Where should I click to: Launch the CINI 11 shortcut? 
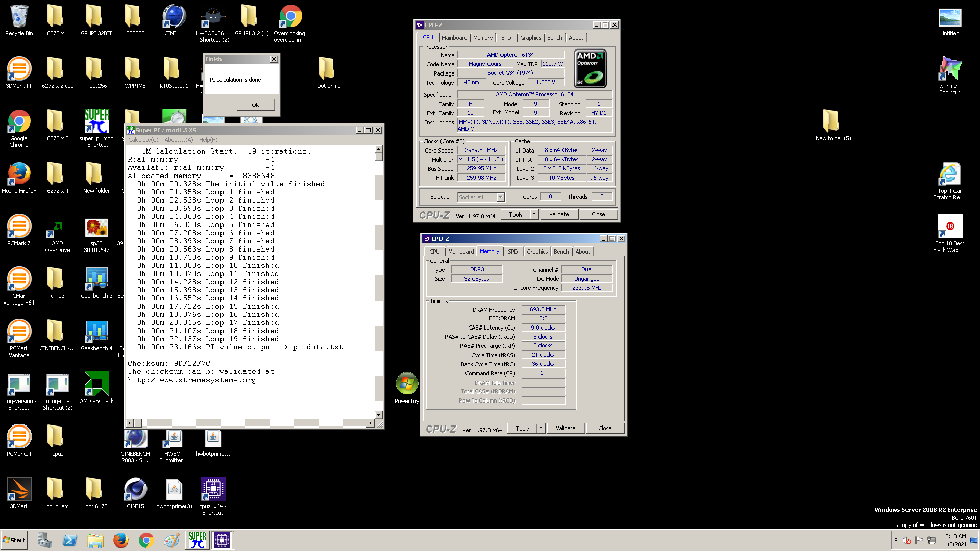click(174, 20)
